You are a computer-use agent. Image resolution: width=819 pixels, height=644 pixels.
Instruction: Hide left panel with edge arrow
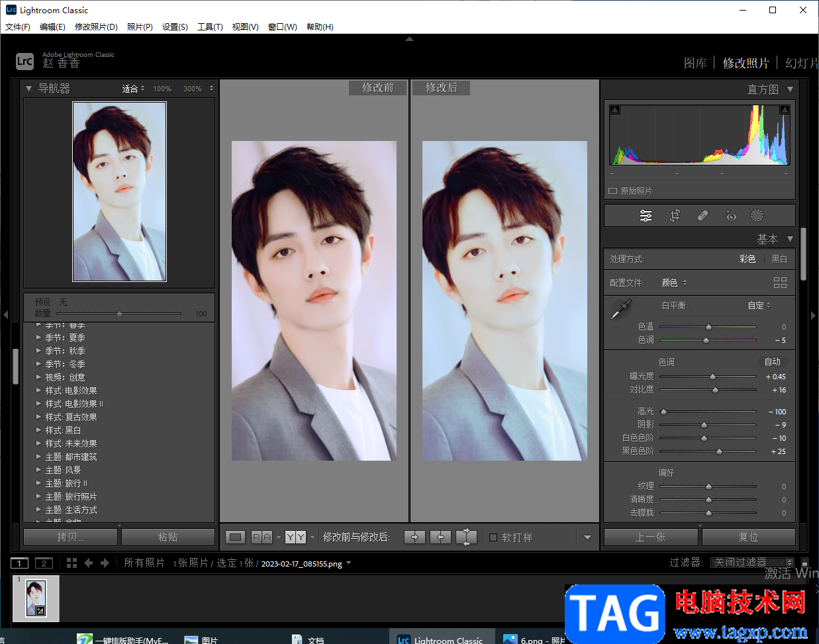click(x=5, y=315)
